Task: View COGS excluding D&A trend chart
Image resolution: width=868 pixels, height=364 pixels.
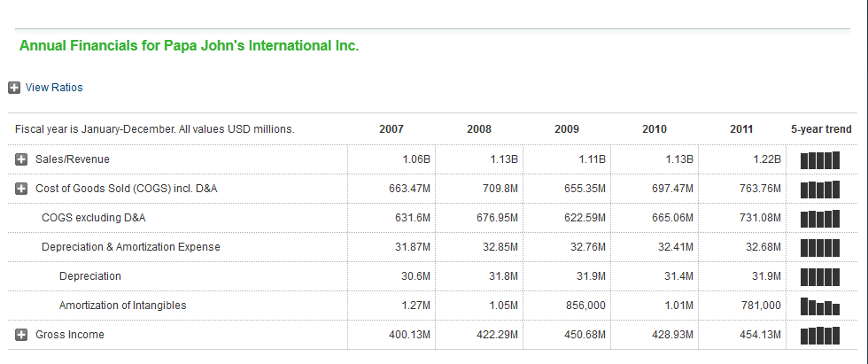Action: click(x=820, y=219)
